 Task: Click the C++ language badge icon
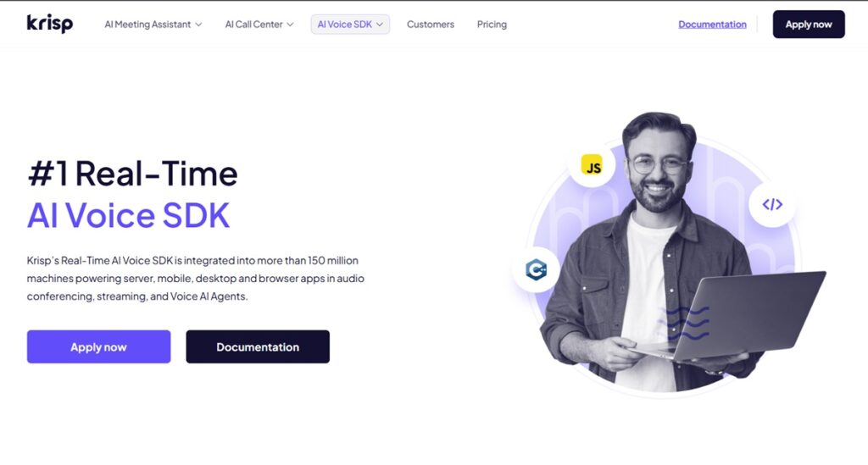536,269
